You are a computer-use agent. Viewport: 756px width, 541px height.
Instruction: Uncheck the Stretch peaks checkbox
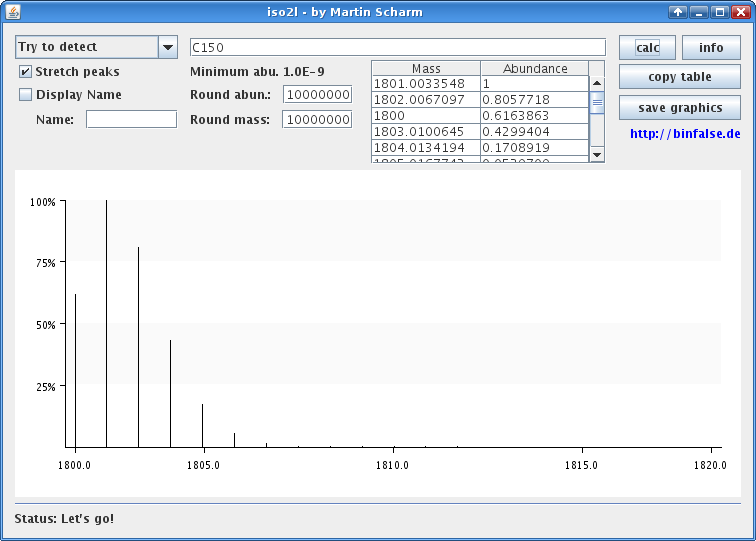pyautogui.click(x=26, y=72)
